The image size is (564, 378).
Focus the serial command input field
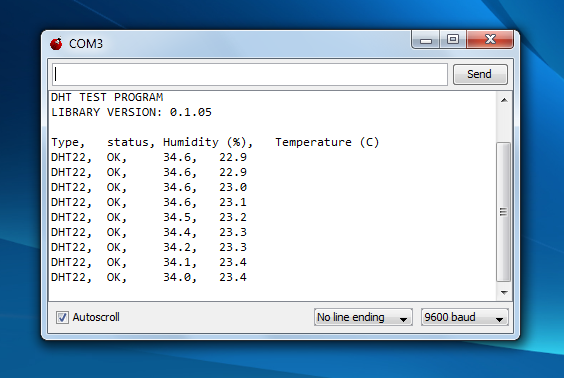(250, 74)
